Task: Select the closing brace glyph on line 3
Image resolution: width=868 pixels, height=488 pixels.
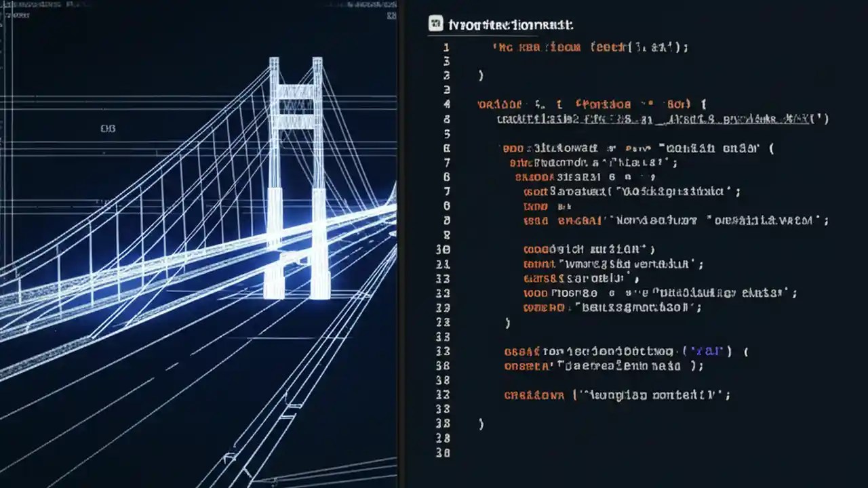Action: [x=481, y=76]
